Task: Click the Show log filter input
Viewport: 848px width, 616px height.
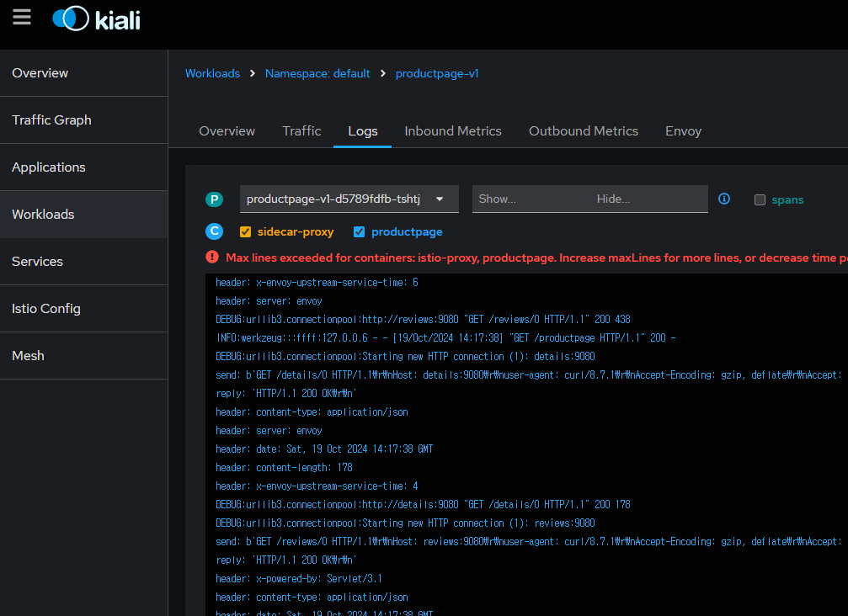Action: point(531,199)
